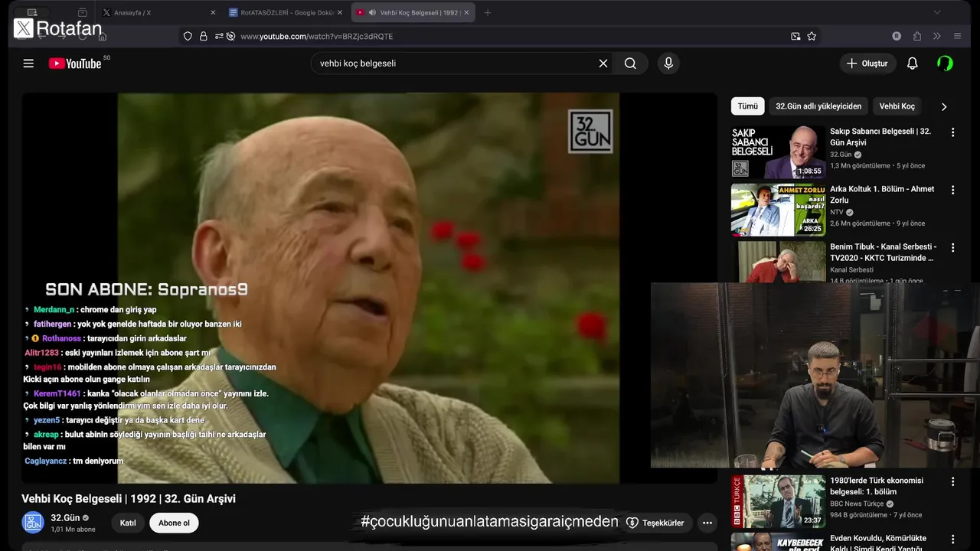
Task: Open Arka Koltuk Ahmet Zorlu thumbnail
Action: point(778,210)
